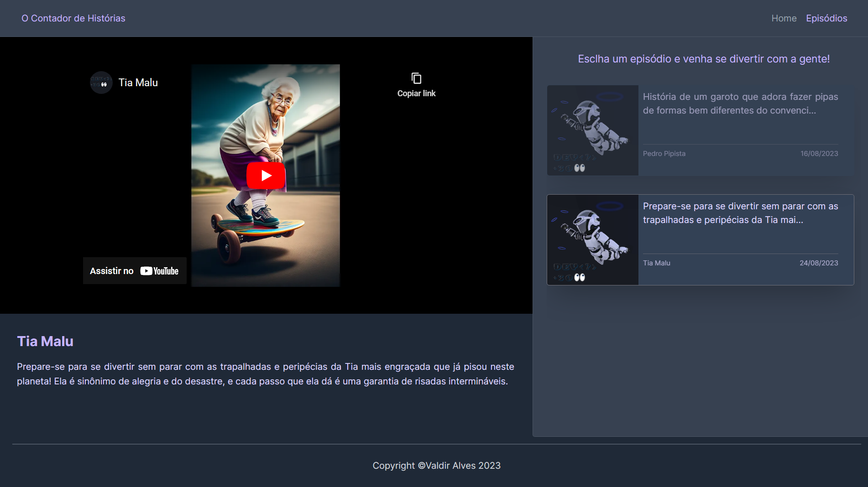This screenshot has height=487, width=868.
Task: Open the Pedro Pipista episode thumbnail
Action: 593,130
